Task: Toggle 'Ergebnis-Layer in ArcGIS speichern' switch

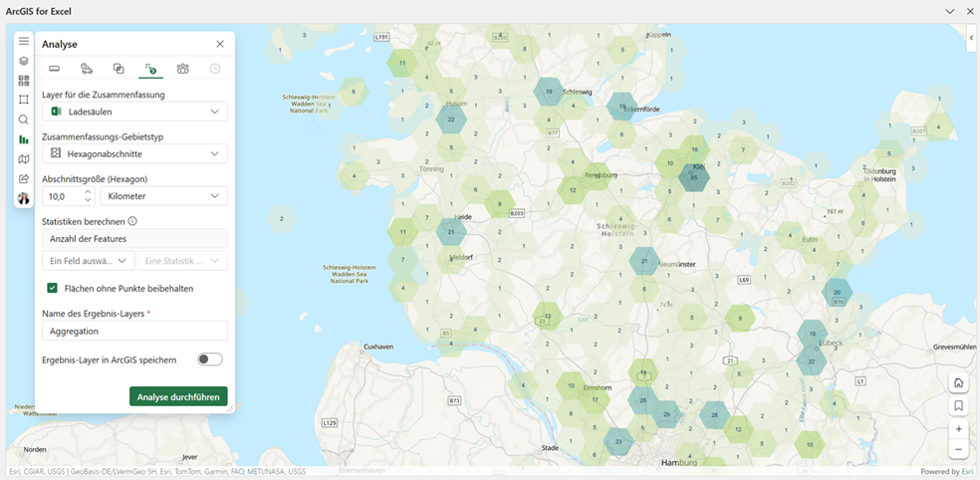Action: [210, 360]
